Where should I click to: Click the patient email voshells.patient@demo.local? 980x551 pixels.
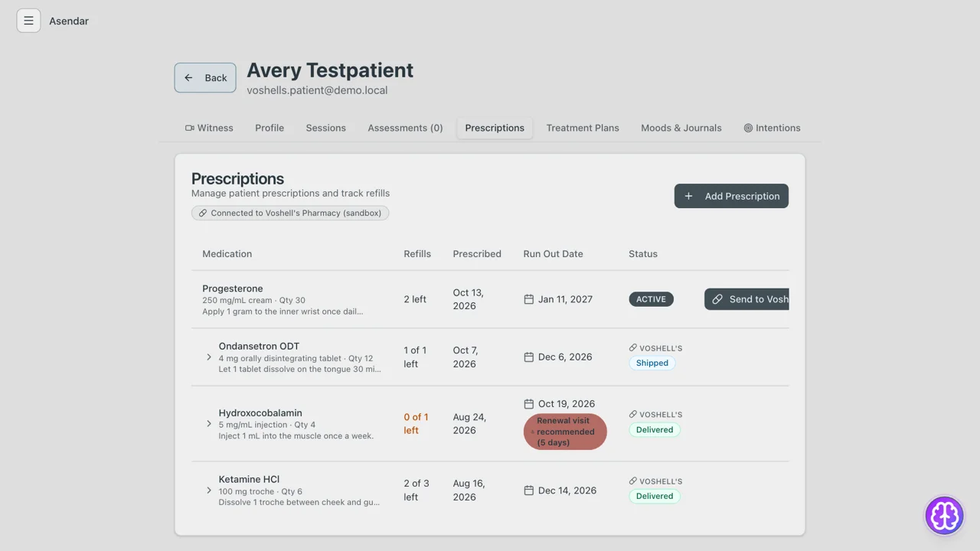(317, 90)
